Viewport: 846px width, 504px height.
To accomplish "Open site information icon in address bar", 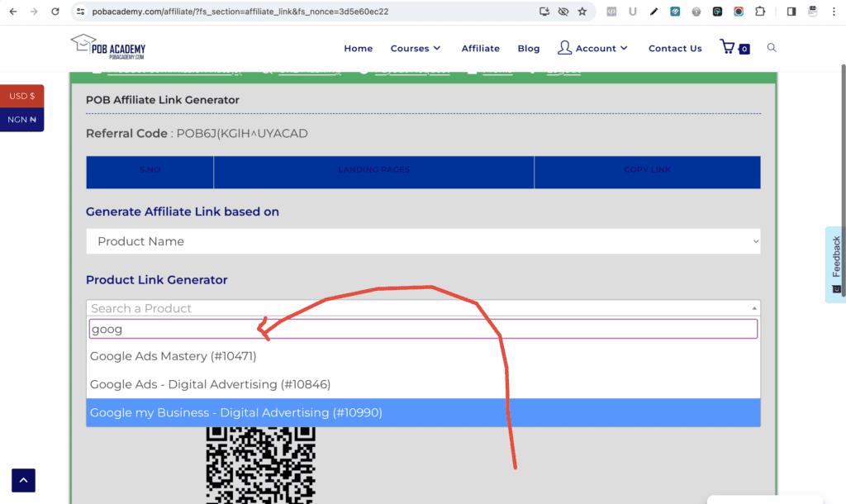I will tap(80, 12).
